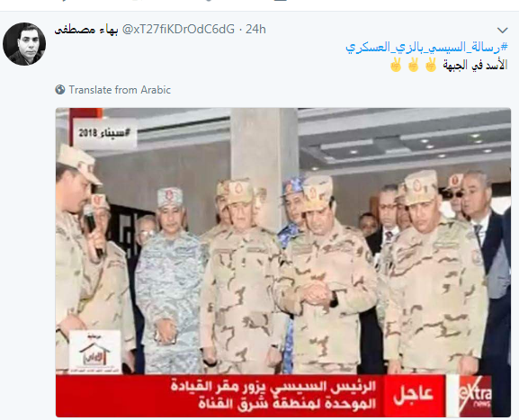
Task: Click empty tweet area right of timestamp
Action: [380, 30]
